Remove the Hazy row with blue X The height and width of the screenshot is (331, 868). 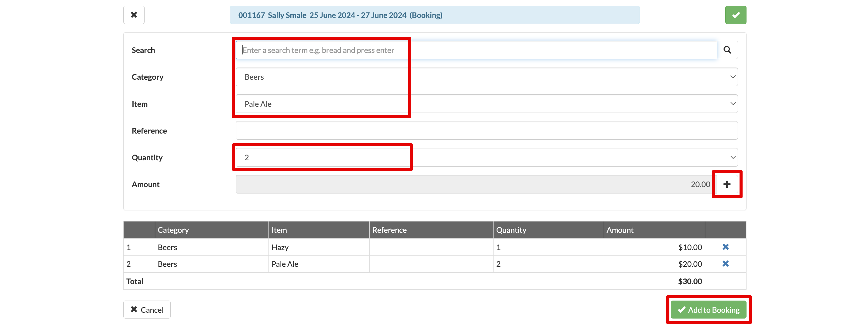pyautogui.click(x=725, y=247)
